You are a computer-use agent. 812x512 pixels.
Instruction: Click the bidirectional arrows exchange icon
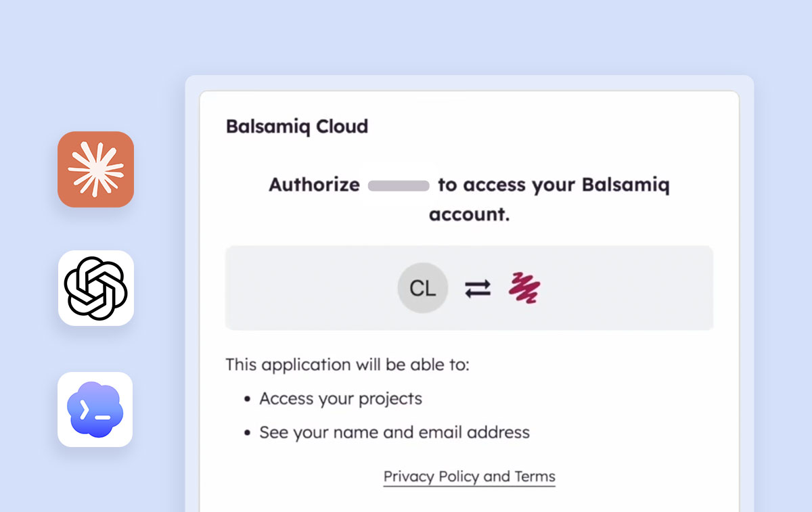point(478,287)
